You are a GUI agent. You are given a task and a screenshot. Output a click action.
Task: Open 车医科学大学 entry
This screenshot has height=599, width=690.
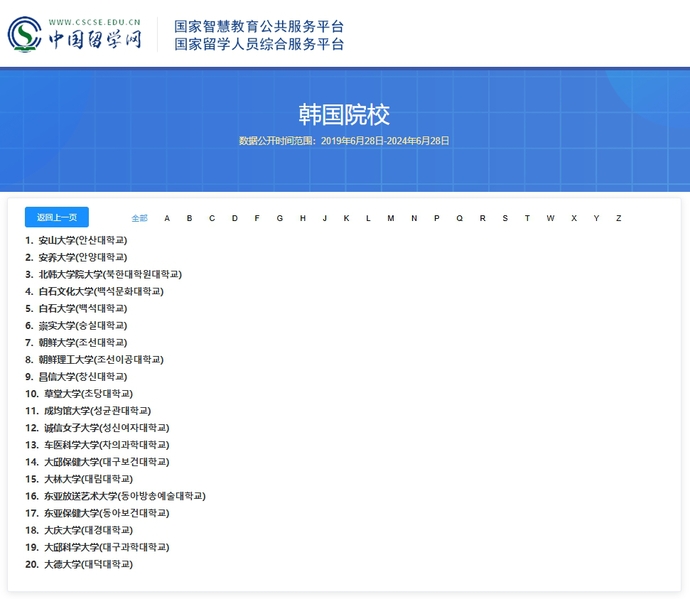click(x=106, y=444)
